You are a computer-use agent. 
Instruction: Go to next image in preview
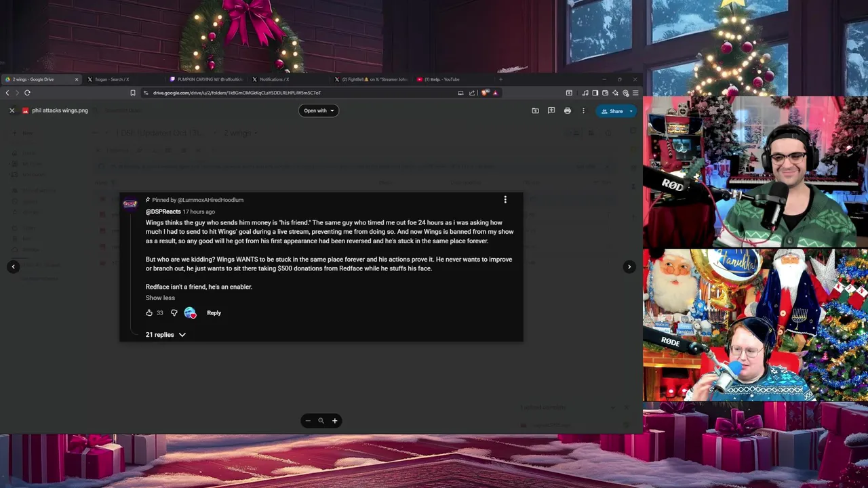click(x=629, y=266)
